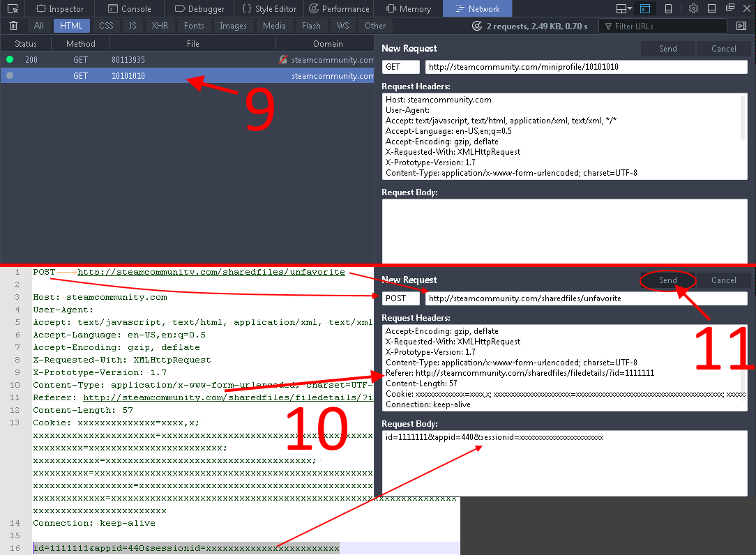The height and width of the screenshot is (555, 756).
Task: Click the Filter URLs field
Action: click(x=663, y=26)
